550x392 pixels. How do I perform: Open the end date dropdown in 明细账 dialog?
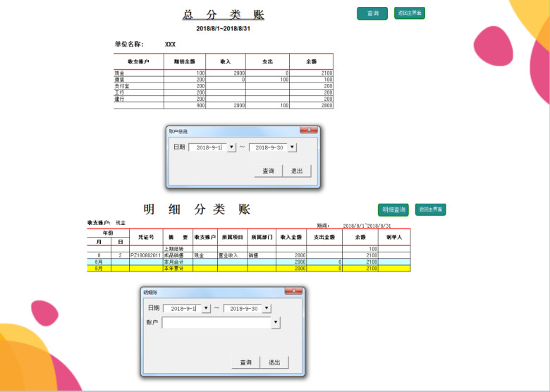pos(267,308)
